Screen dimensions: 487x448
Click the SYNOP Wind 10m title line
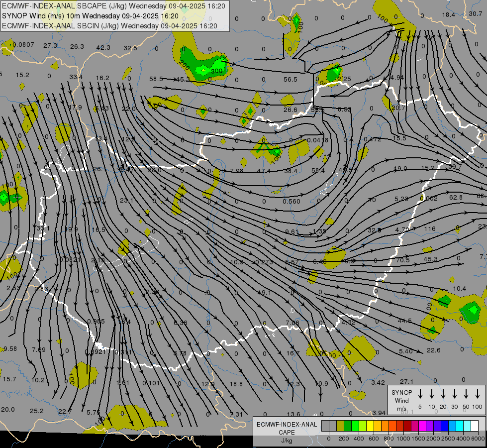(90, 16)
